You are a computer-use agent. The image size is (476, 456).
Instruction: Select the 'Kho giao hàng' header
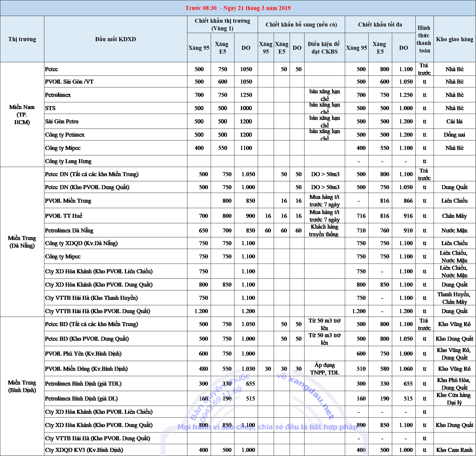[x=454, y=39]
